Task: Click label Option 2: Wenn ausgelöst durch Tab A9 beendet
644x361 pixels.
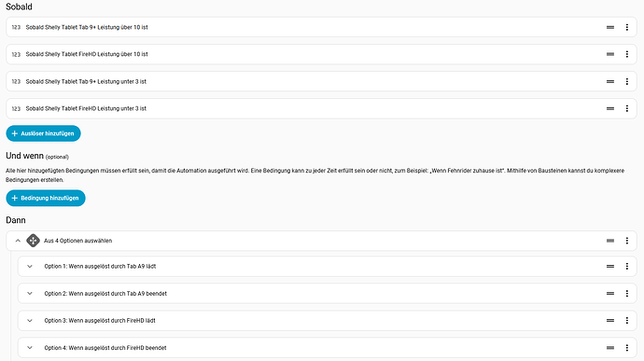Action: coord(105,293)
